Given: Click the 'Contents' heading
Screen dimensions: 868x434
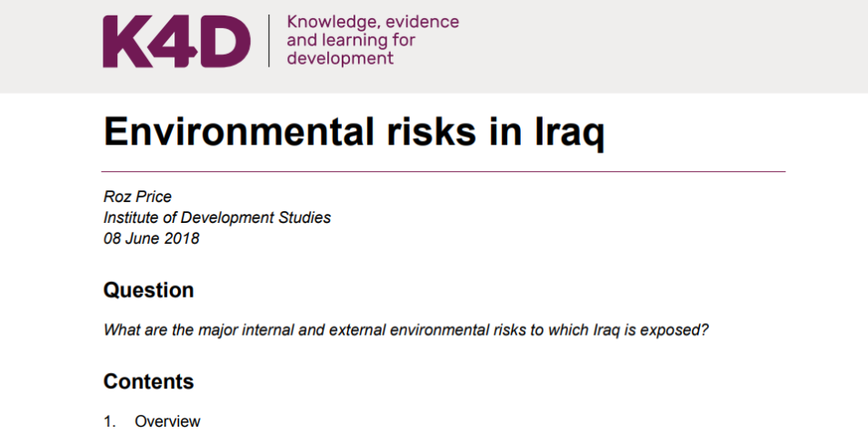Looking at the screenshot, I should 148,381.
